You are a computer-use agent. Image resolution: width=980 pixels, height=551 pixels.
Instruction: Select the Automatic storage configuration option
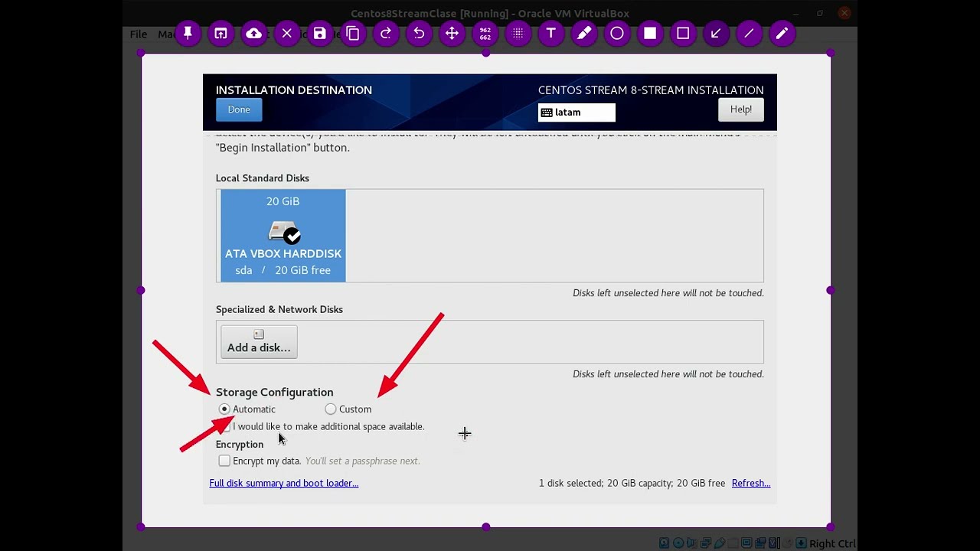point(247,409)
